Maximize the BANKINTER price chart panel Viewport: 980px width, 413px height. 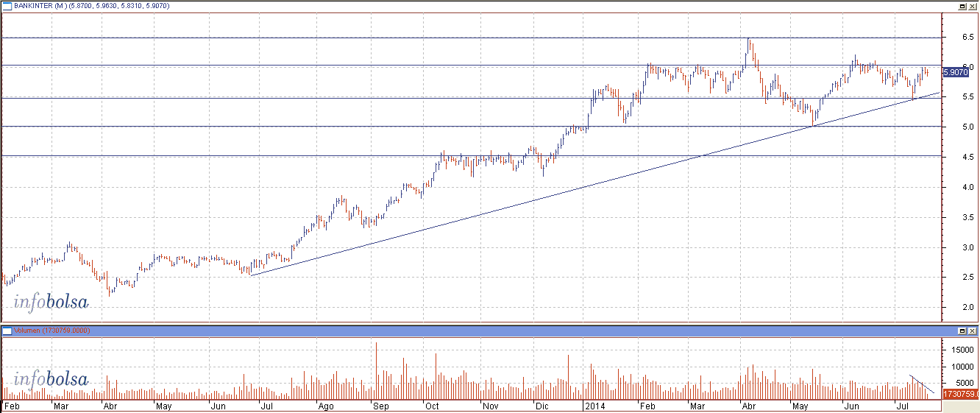(962, 6)
